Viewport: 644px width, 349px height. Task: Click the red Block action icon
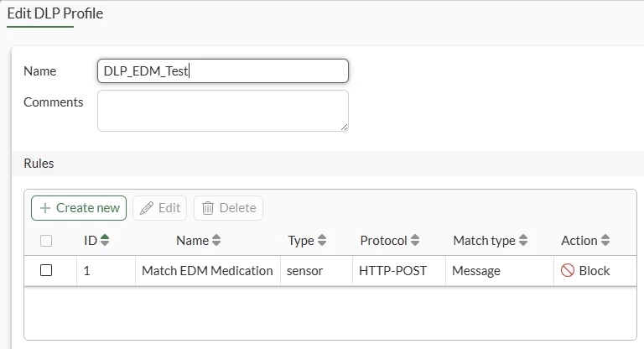[x=567, y=270]
